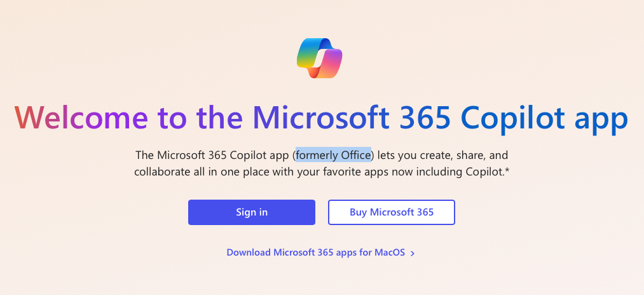Click "The Microsoft 365 Copilot app" paragraph start
This screenshot has width=644, height=295.
pyautogui.click(x=213, y=155)
